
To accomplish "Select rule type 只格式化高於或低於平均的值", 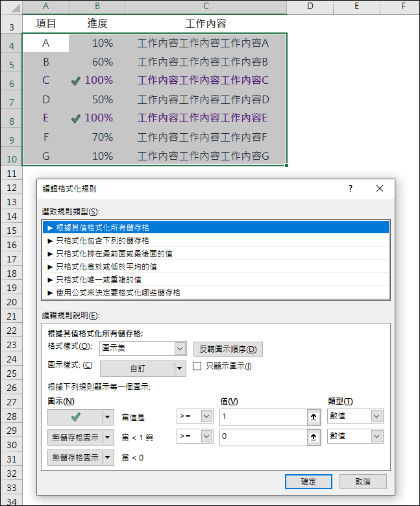I will [x=216, y=266].
